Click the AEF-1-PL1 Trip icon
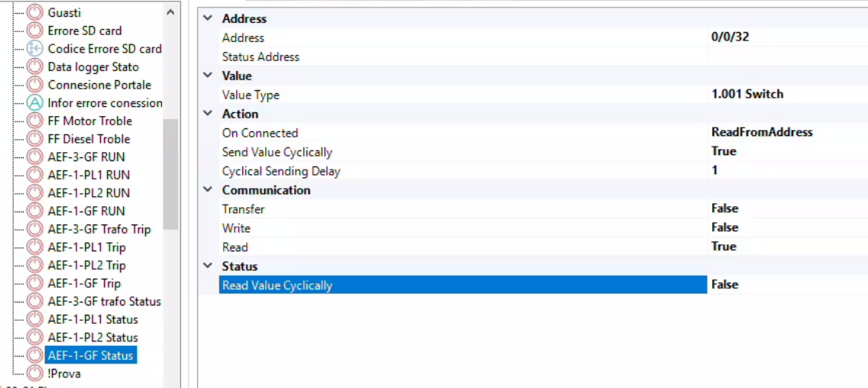 [35, 247]
